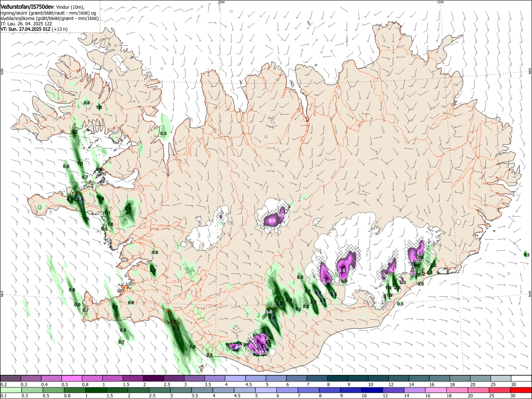Click the pale grey 25–30 upper legend swatch

pyautogui.click(x=501, y=378)
